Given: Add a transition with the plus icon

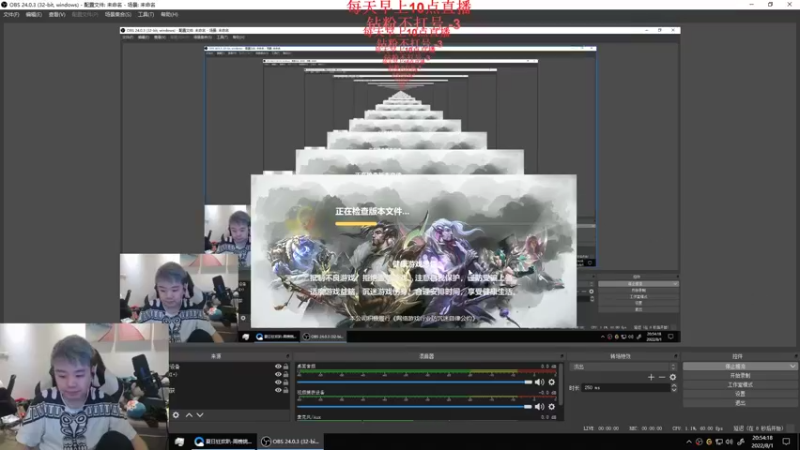Looking at the screenshot, I should point(651,377).
